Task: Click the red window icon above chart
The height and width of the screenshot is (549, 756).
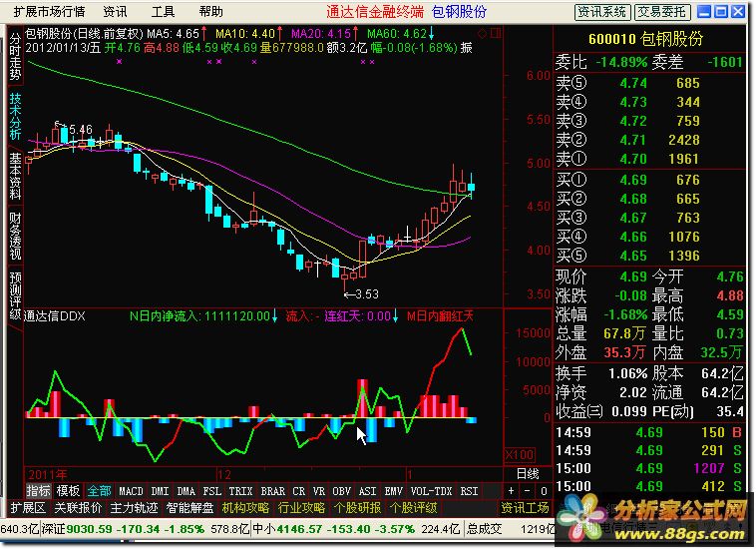Action: (496, 33)
